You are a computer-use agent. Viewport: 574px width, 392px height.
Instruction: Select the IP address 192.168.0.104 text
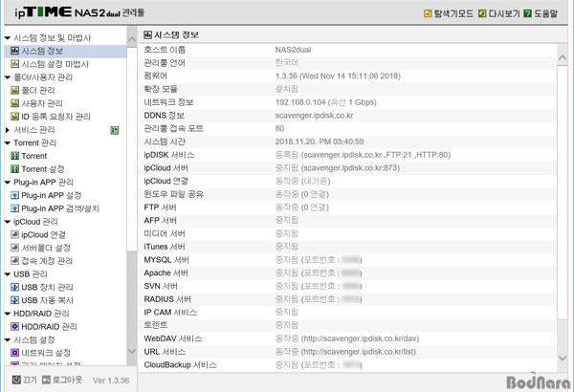pos(300,102)
